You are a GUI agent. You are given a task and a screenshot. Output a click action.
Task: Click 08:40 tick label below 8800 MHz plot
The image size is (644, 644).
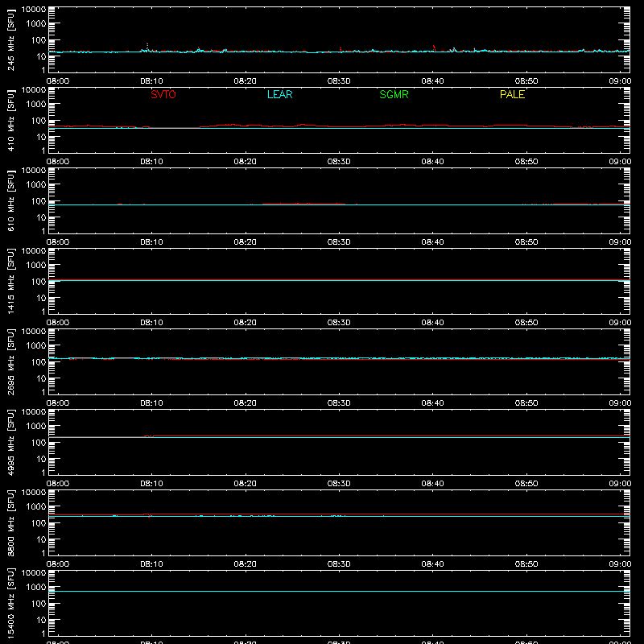pyautogui.click(x=432, y=564)
